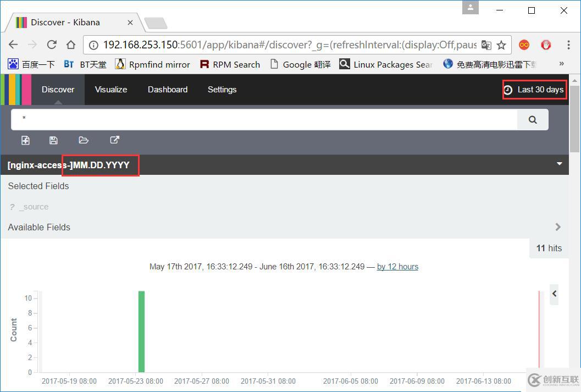The width and height of the screenshot is (581, 392).
Task: Open the Chrome three-dot menu
Action: pyautogui.click(x=568, y=45)
